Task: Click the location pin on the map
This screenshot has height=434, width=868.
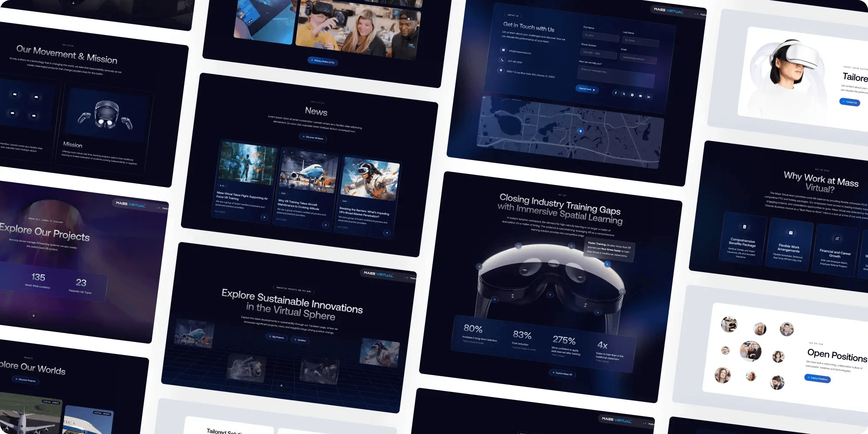Action: click(x=580, y=131)
